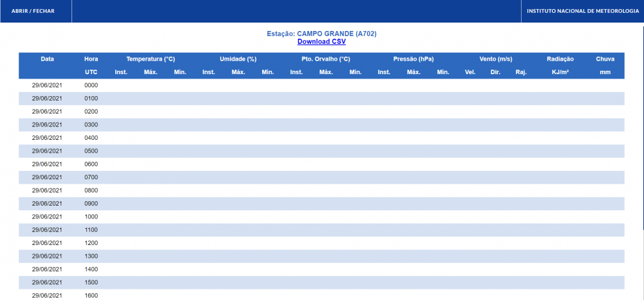This screenshot has height=303, width=644.
Task: Click the Máx. subheader under Temperatura
Action: 150,72
